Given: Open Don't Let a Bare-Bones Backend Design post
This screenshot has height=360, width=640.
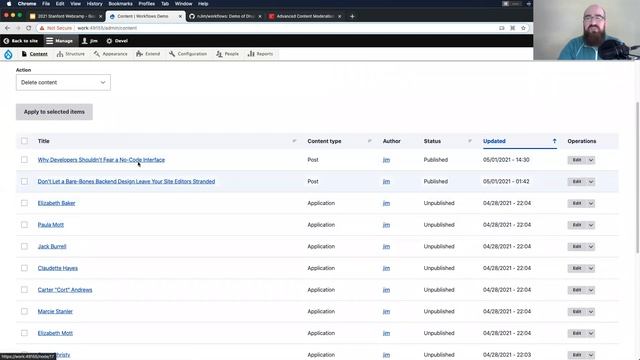Looking at the screenshot, I should [x=126, y=182].
